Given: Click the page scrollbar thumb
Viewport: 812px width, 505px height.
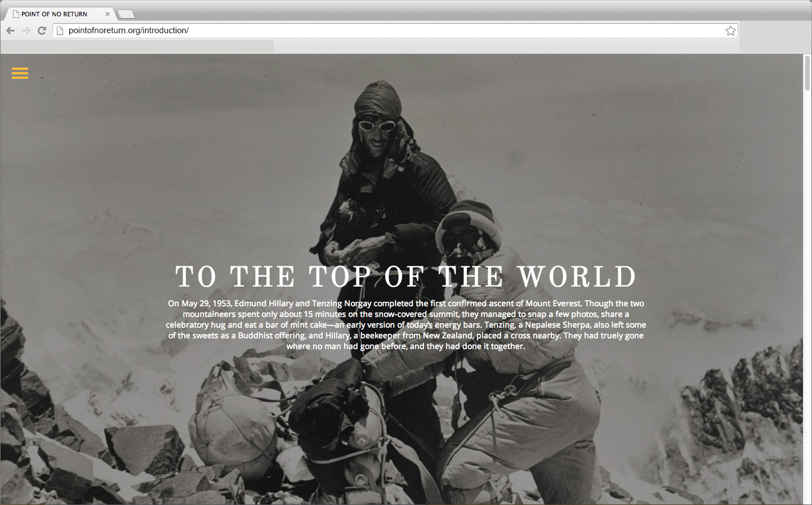Looking at the screenshot, I should [x=807, y=73].
